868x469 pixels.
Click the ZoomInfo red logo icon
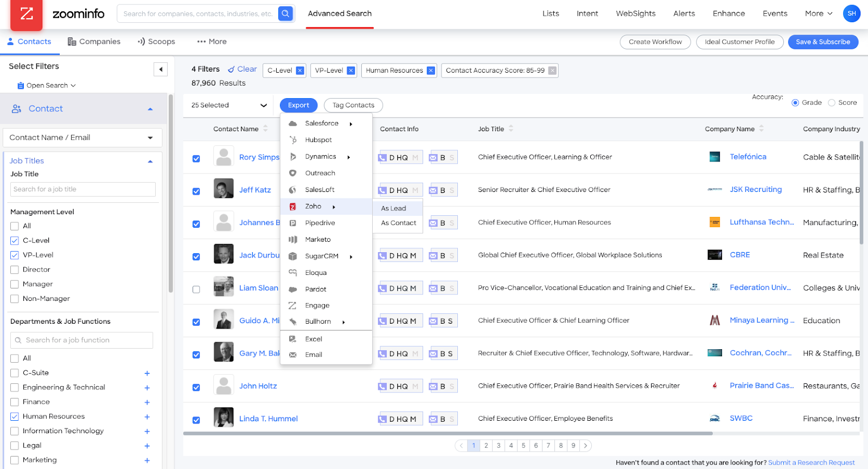pyautogui.click(x=27, y=14)
